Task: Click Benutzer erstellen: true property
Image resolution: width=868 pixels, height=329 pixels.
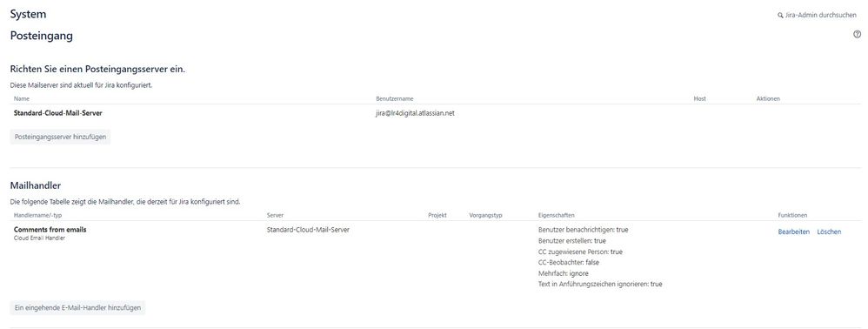Action: pos(571,241)
